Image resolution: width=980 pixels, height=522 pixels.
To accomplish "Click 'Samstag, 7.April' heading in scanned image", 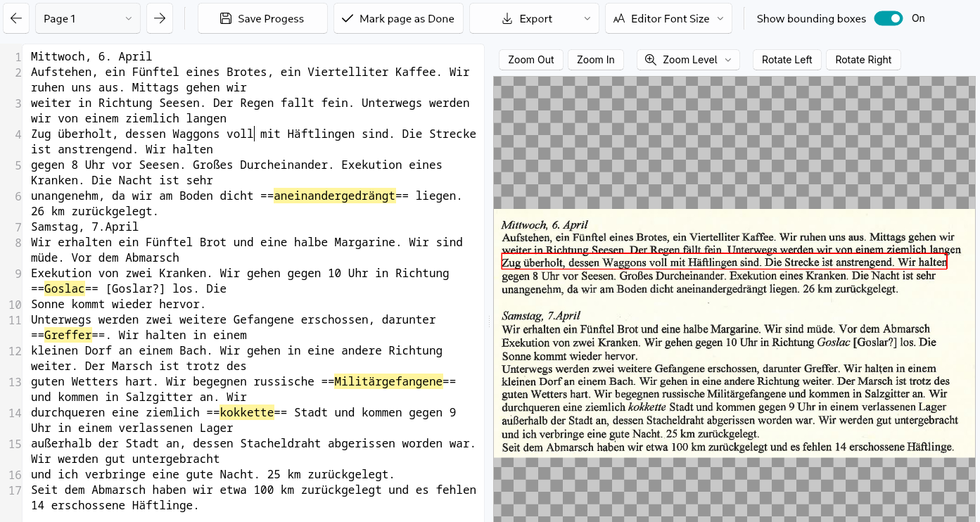I will (x=541, y=315).
